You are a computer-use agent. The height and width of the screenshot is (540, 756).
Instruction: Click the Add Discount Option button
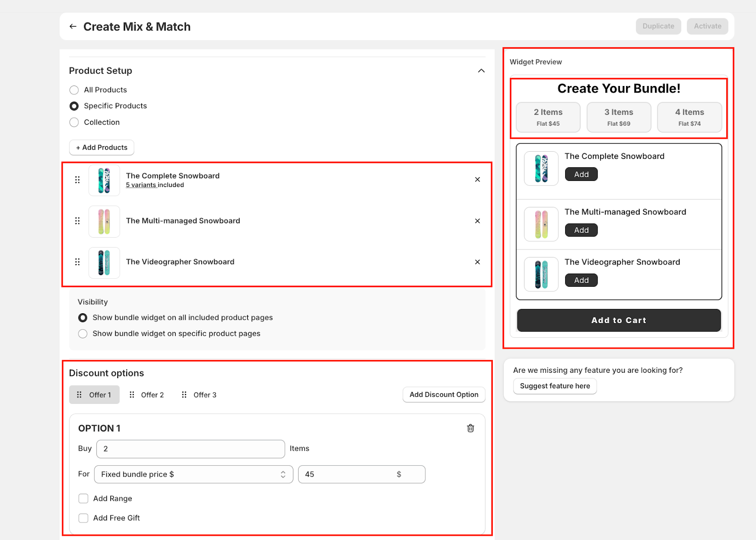click(x=444, y=395)
